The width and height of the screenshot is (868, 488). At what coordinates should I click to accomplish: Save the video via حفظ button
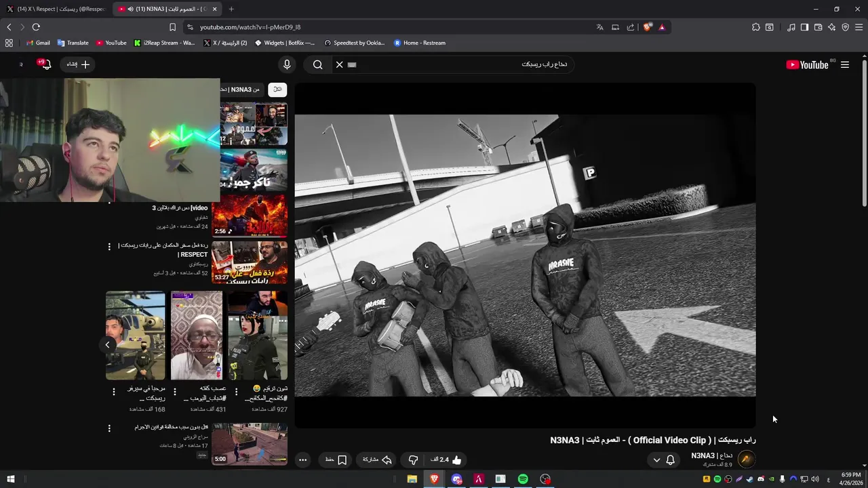click(336, 460)
